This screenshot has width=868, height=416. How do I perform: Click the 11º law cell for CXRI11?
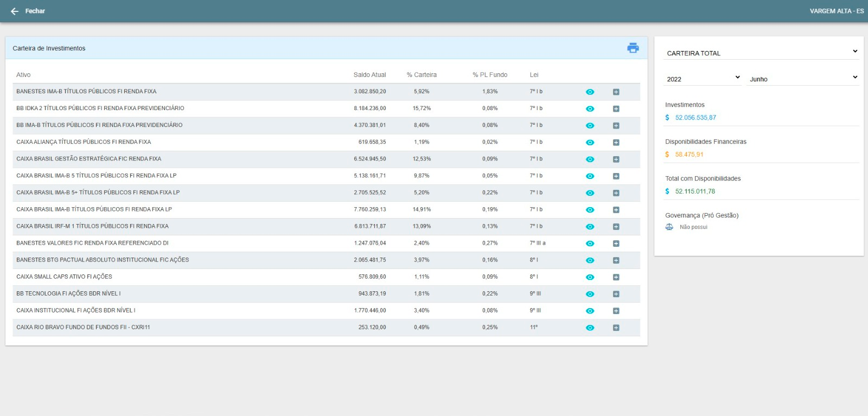click(534, 327)
